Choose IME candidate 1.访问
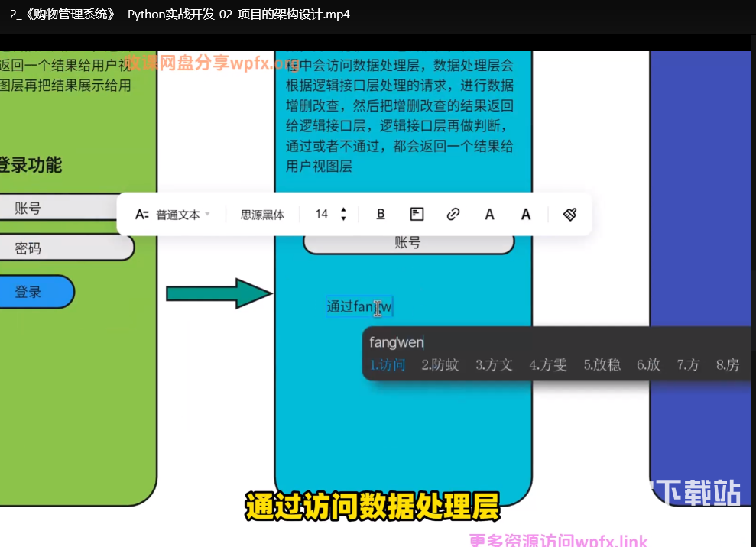 point(388,365)
